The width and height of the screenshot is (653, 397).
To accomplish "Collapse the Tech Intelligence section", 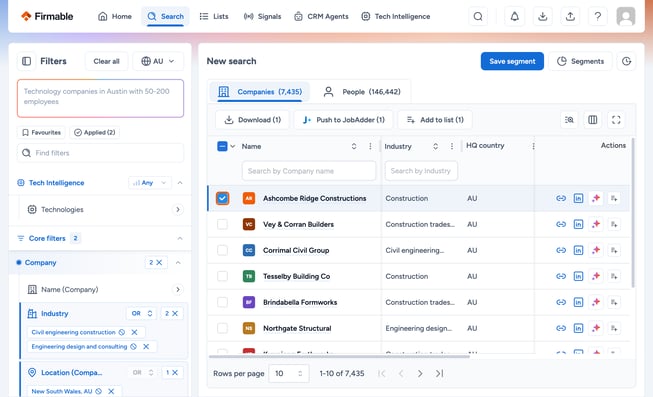I will [x=180, y=183].
